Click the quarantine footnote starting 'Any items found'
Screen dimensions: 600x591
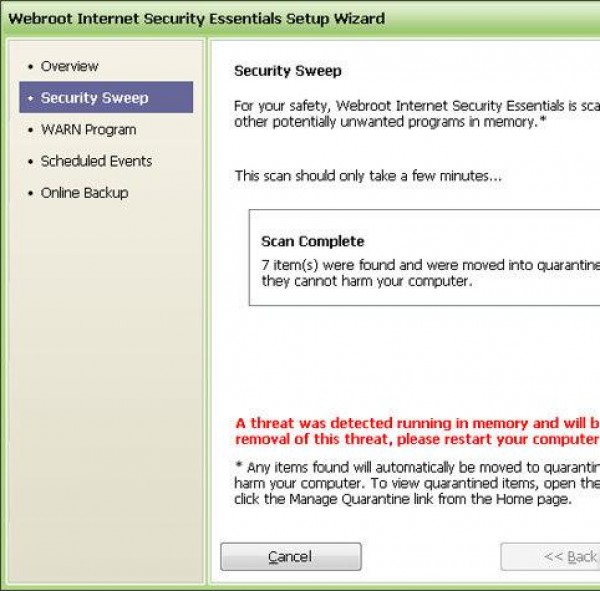[x=416, y=482]
